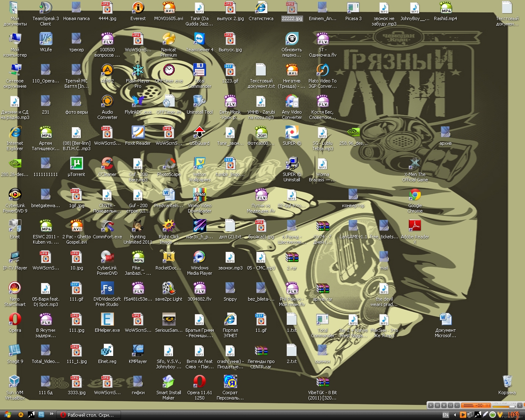
Task: Switch to the Рабочий стол Opera taskbar button
Action: [x=88, y=415]
